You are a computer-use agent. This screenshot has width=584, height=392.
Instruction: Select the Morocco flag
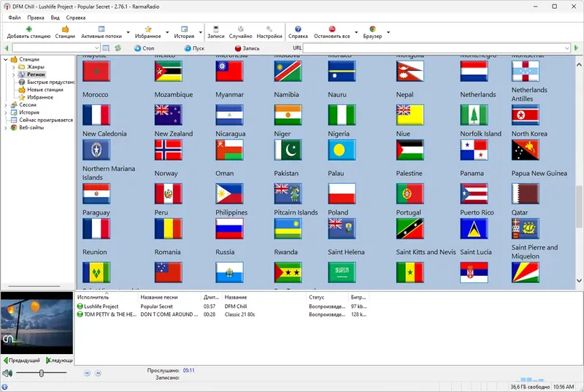pos(96,71)
